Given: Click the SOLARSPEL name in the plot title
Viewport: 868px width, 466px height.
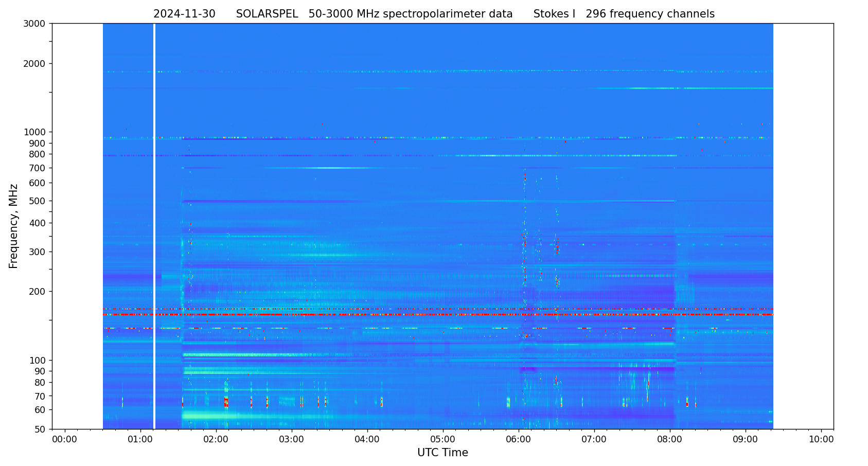Looking at the screenshot, I should pyautogui.click(x=267, y=14).
